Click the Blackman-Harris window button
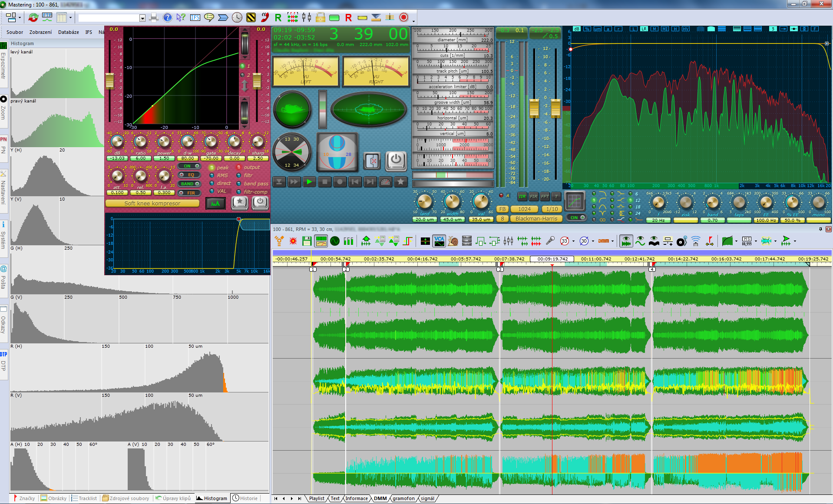Image resolution: width=833 pixels, height=504 pixels. pos(536,219)
